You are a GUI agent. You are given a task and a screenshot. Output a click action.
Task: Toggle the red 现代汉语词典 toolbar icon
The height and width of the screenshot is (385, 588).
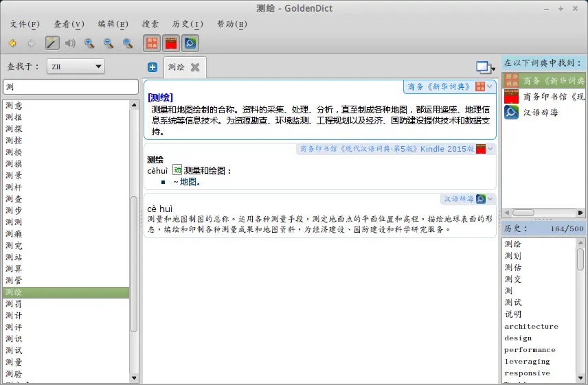pyautogui.click(x=171, y=43)
